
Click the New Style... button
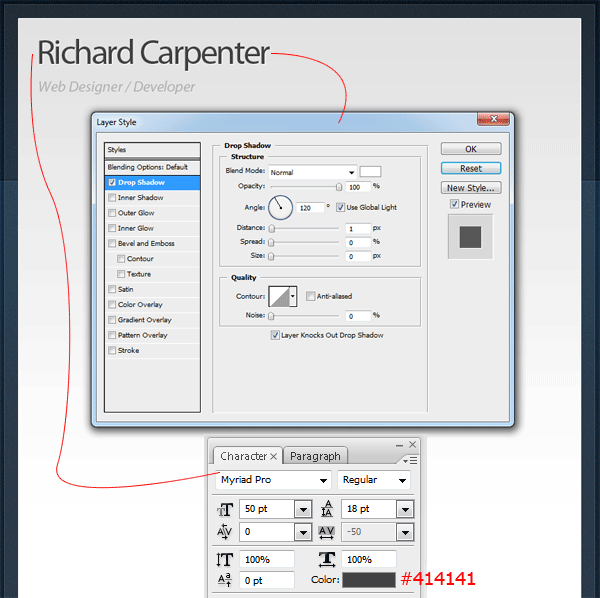click(x=471, y=188)
